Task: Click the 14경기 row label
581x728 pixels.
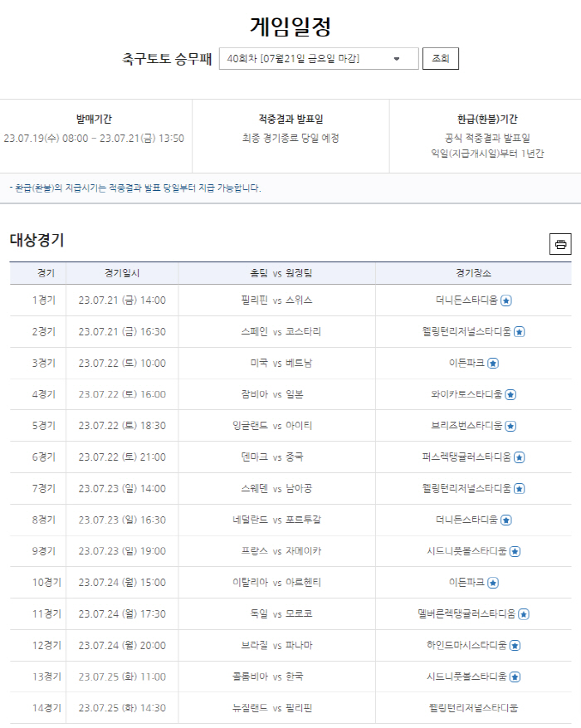Action: click(46, 707)
